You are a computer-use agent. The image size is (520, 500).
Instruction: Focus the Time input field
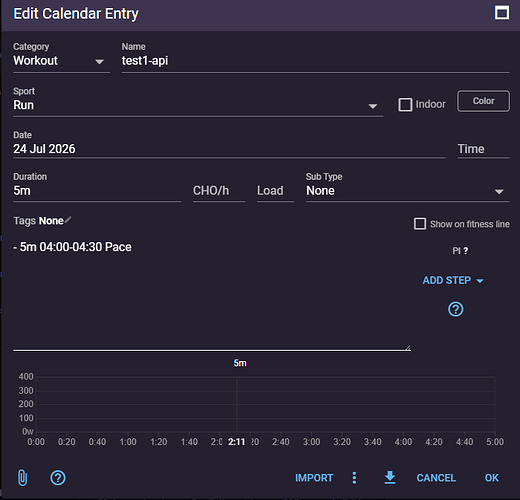click(483, 149)
